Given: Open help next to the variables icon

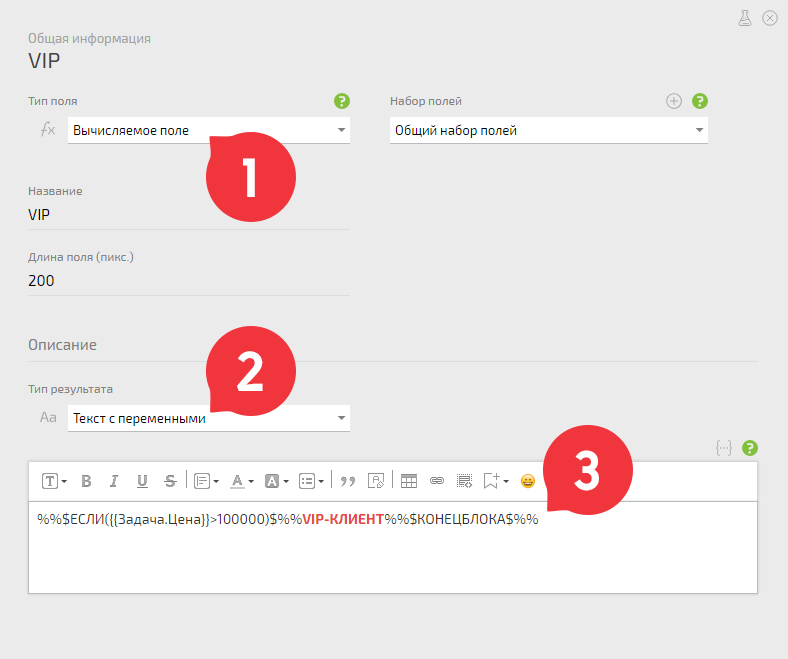Looking at the screenshot, I should tap(750, 448).
